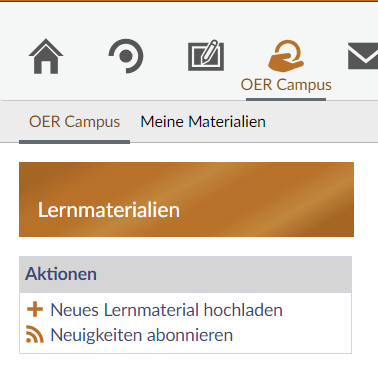Click the grey underline beneath OER Campus sub-tab
This screenshot has width=378, height=391.
click(74, 142)
